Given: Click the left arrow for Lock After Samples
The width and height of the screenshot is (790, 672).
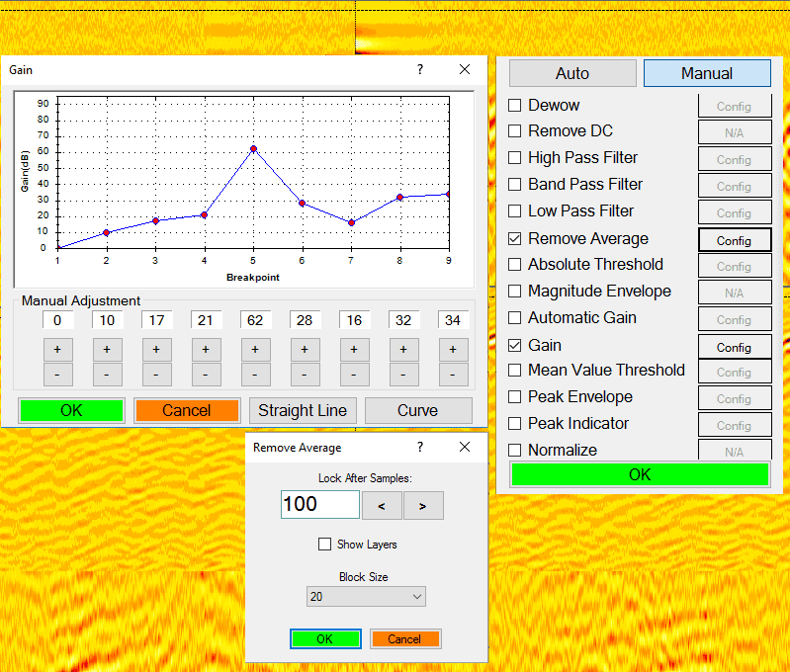Looking at the screenshot, I should tap(383, 505).
